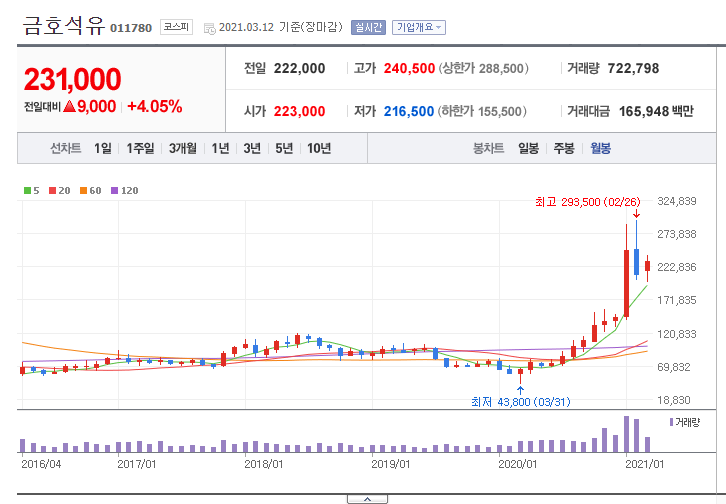The height and width of the screenshot is (504, 726).
Task: Click the 2016/04 axis label
Action: pos(41,464)
